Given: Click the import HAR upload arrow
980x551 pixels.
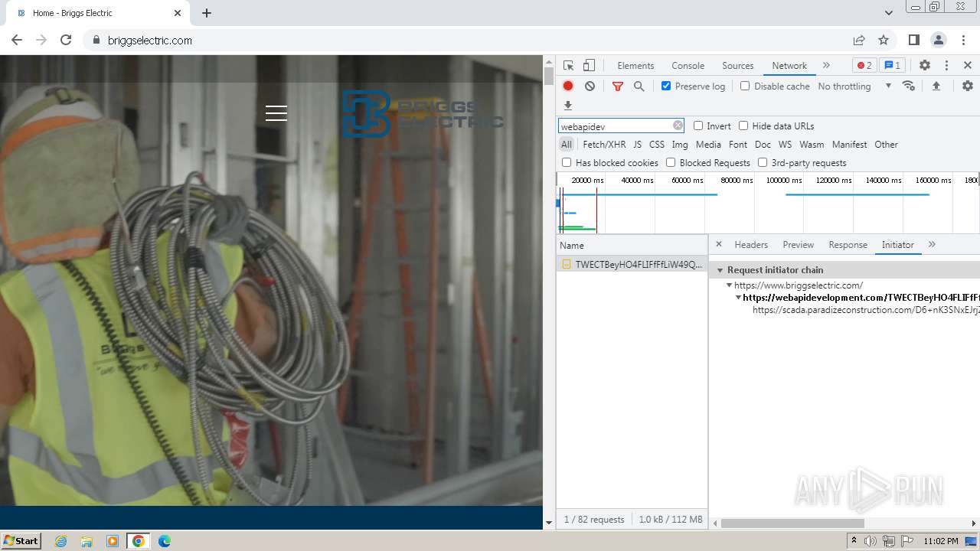Looking at the screenshot, I should tap(936, 86).
